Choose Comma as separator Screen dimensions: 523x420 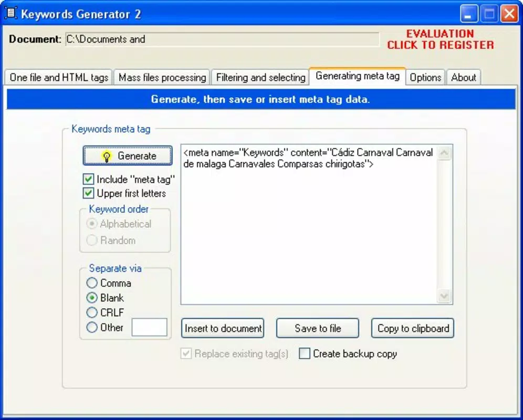click(92, 283)
